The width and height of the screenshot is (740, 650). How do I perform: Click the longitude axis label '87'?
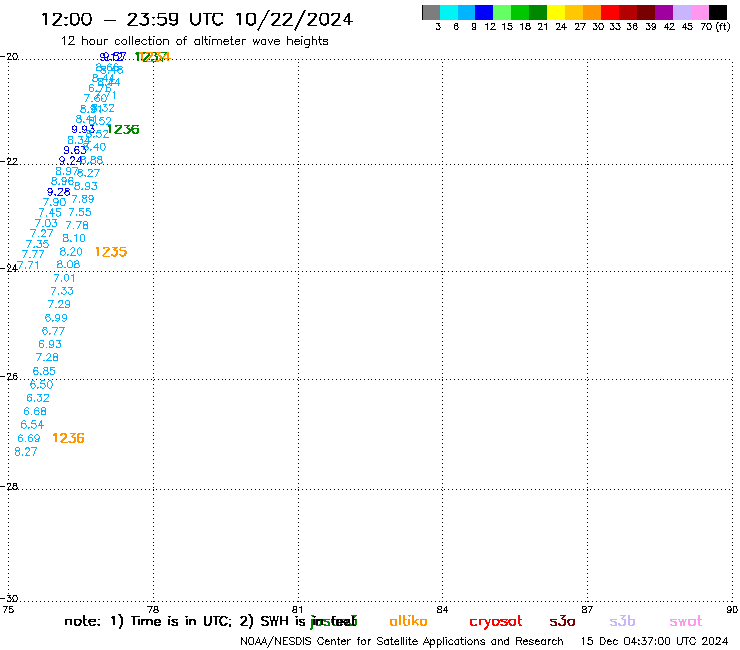[587, 609]
